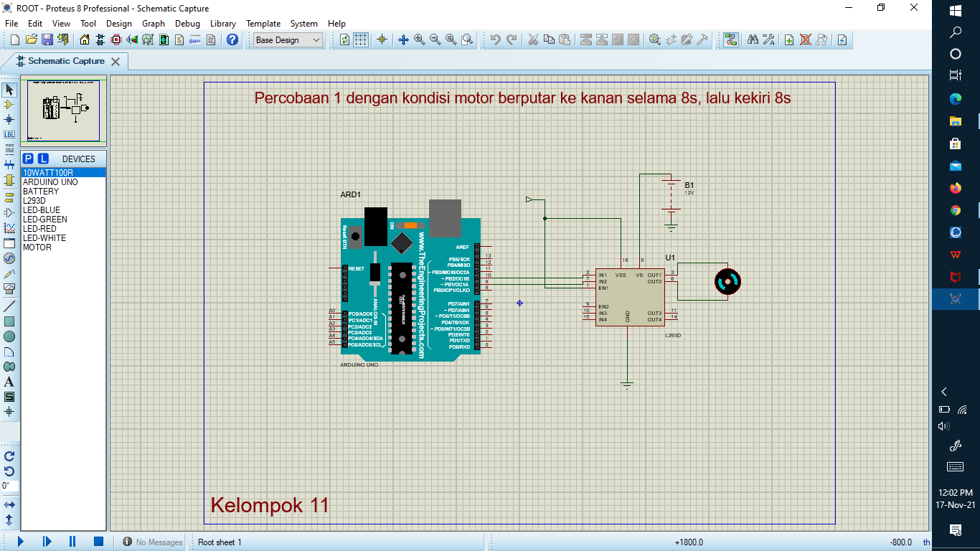The width and height of the screenshot is (980, 551).
Task: Click the Redo arrow
Action: (x=512, y=40)
